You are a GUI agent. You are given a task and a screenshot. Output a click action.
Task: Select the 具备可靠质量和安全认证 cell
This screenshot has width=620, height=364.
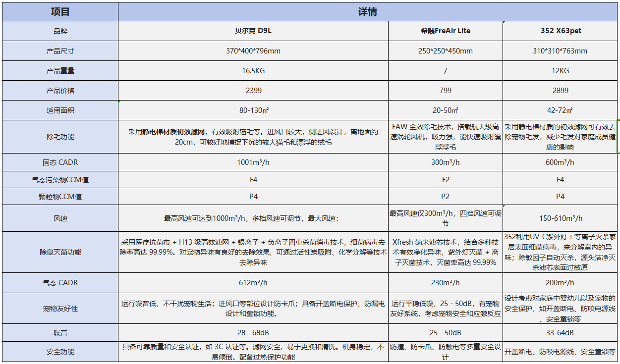point(253,352)
